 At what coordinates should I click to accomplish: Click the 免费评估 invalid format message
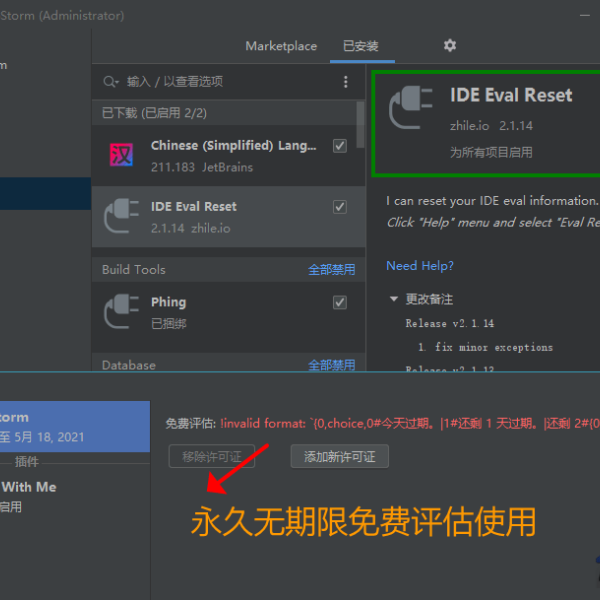pos(383,424)
